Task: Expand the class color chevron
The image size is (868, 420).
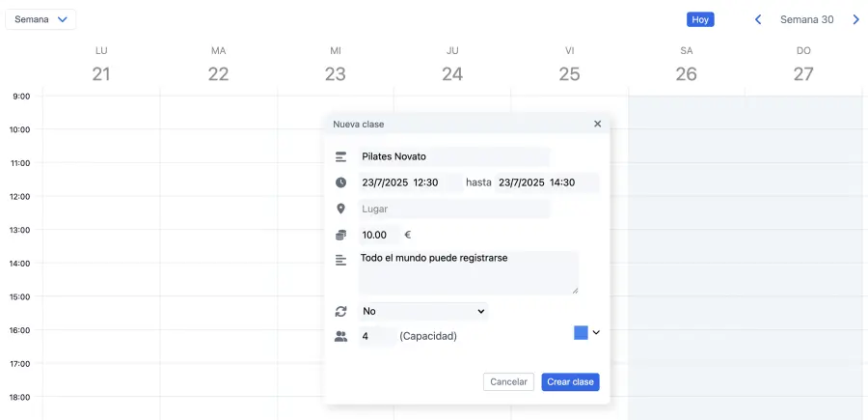Action: (x=596, y=332)
